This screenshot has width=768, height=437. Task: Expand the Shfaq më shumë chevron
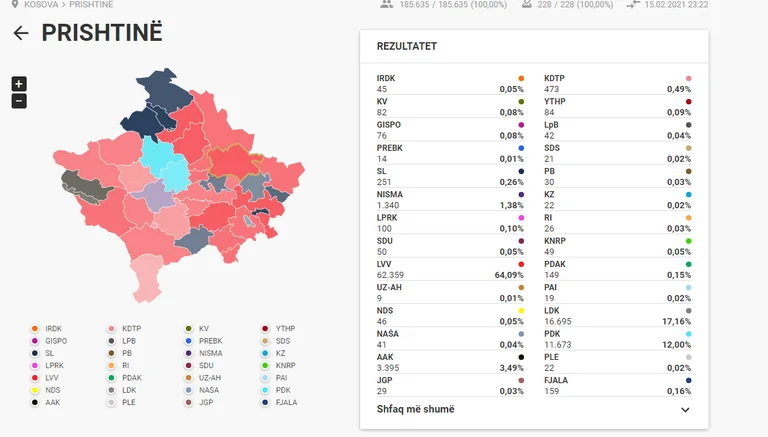point(685,410)
